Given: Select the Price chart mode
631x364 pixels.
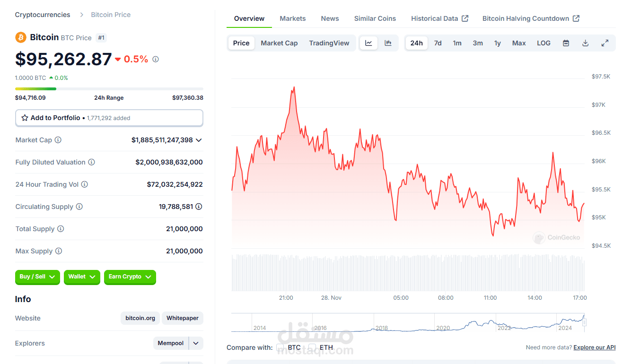Looking at the screenshot, I should [241, 43].
